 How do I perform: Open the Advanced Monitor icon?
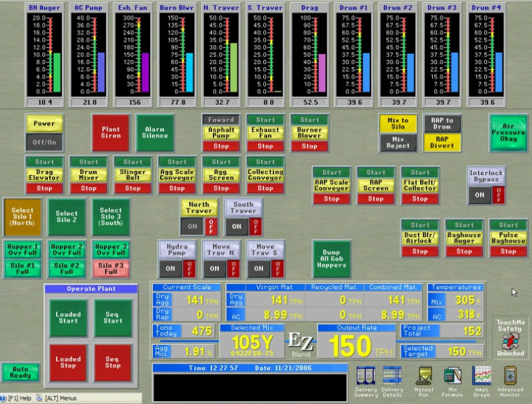pos(510,376)
